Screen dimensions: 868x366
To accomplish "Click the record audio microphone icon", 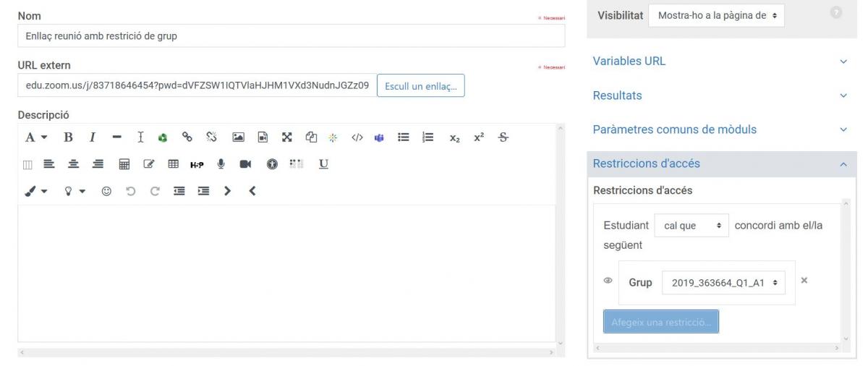I will point(222,164).
